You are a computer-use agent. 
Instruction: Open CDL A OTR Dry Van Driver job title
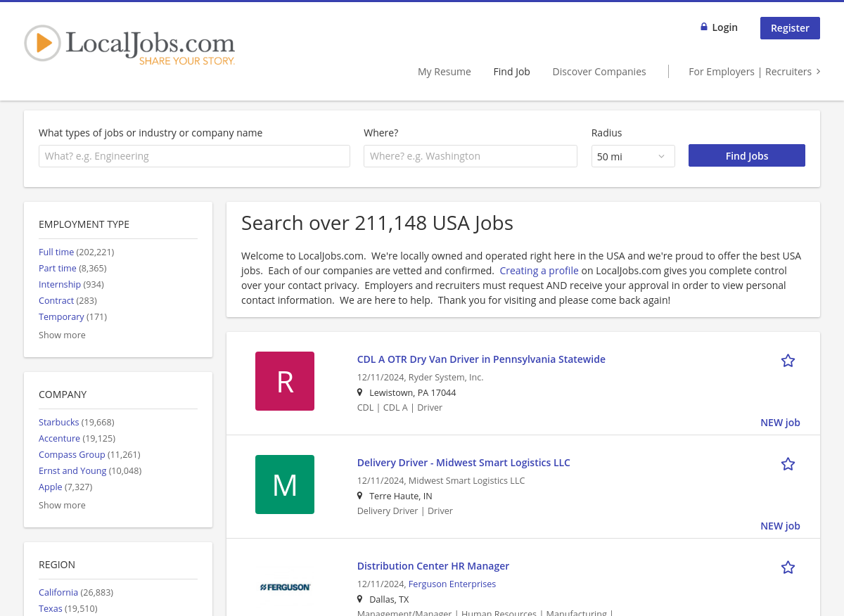[481, 359]
